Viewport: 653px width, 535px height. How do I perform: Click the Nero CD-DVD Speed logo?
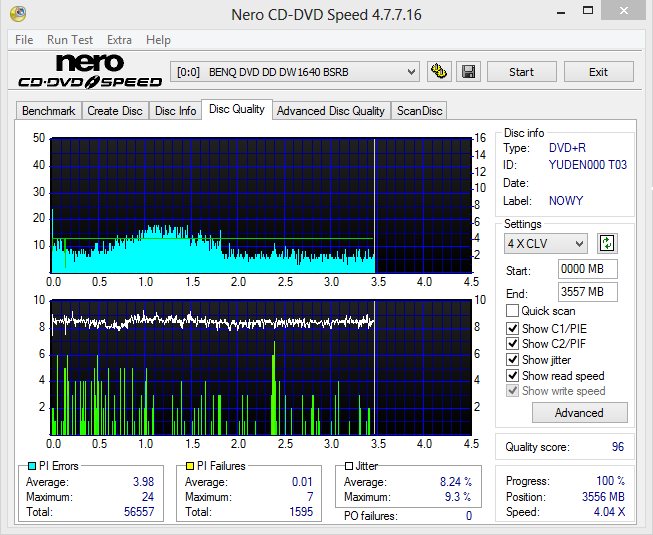pos(90,71)
